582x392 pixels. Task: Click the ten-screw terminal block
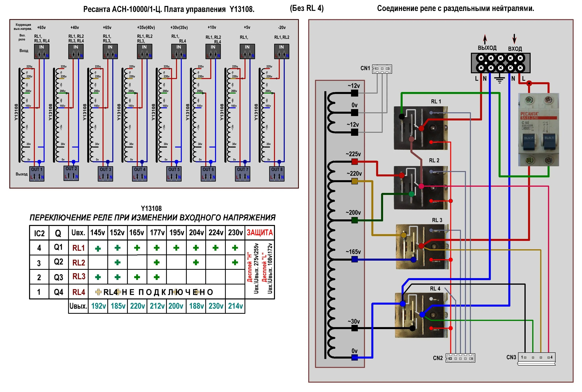(501, 63)
